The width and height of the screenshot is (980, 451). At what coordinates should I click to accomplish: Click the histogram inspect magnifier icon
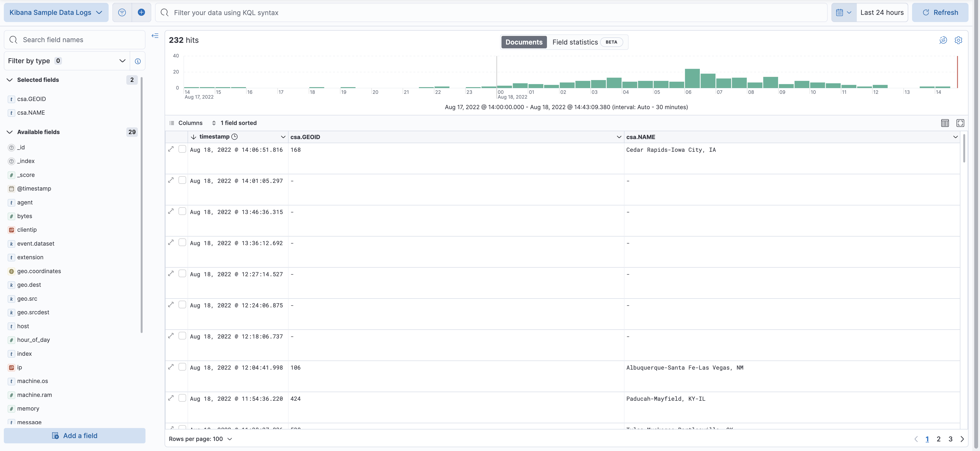coord(943,40)
